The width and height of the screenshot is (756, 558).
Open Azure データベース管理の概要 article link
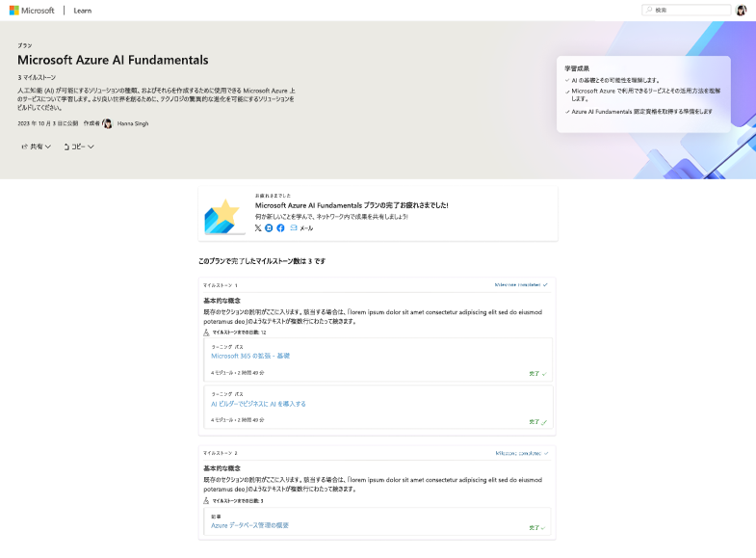coord(249,525)
